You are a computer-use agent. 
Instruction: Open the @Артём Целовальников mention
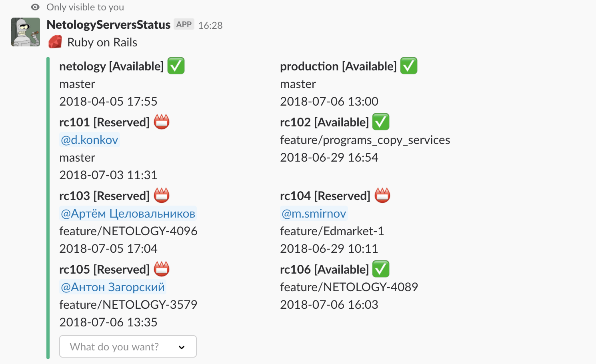point(128,213)
